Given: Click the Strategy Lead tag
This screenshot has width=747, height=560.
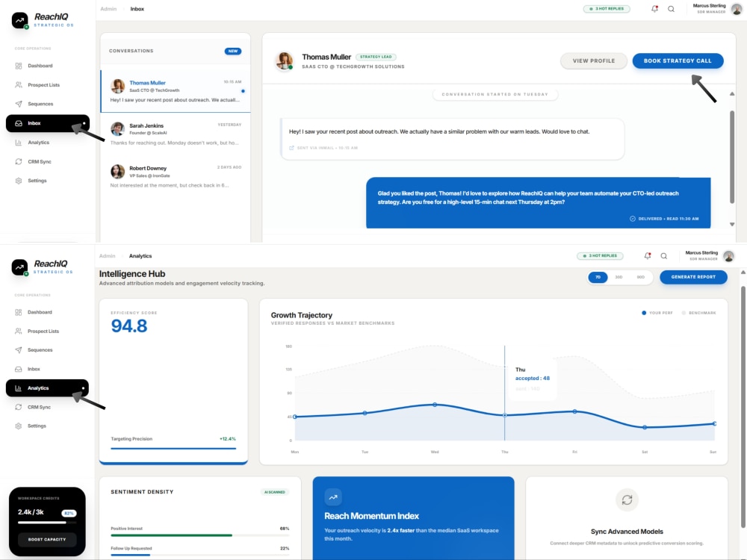Looking at the screenshot, I should point(376,57).
